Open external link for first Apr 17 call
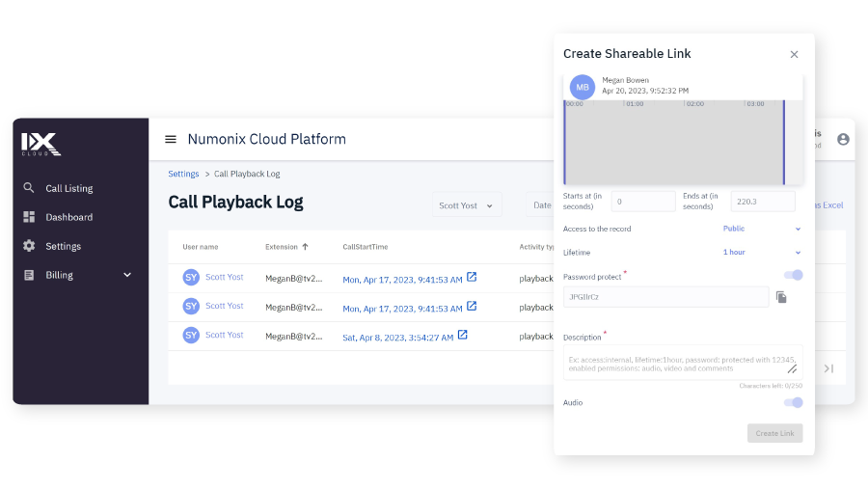The image size is (868, 489). click(x=472, y=277)
